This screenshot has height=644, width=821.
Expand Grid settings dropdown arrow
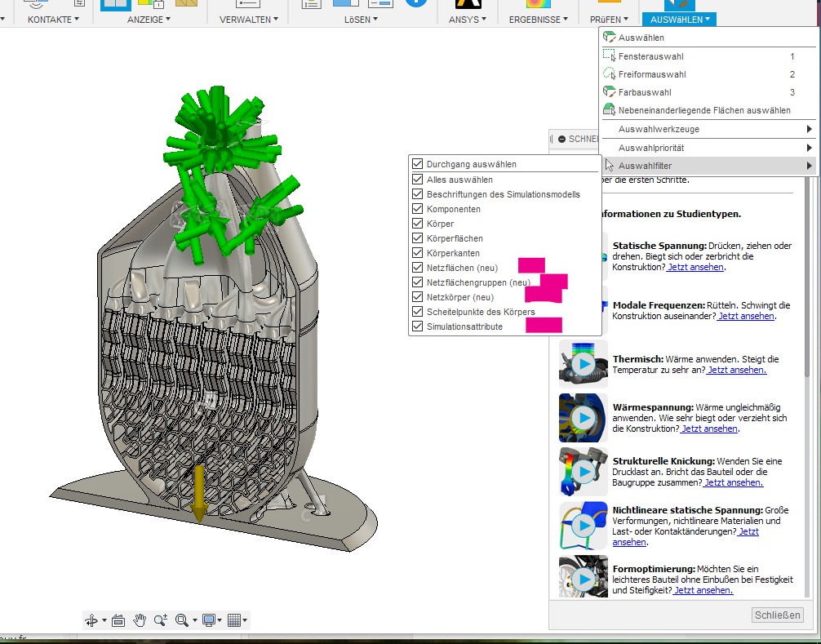[245, 620]
